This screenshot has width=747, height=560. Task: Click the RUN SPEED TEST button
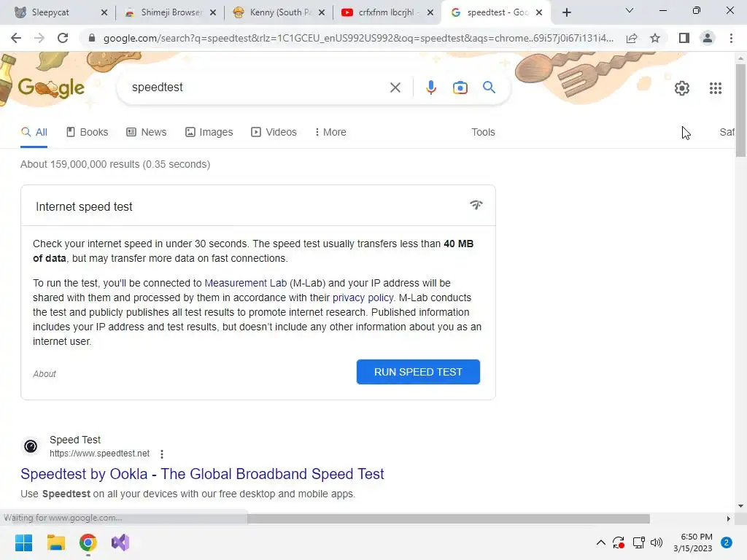click(x=418, y=372)
